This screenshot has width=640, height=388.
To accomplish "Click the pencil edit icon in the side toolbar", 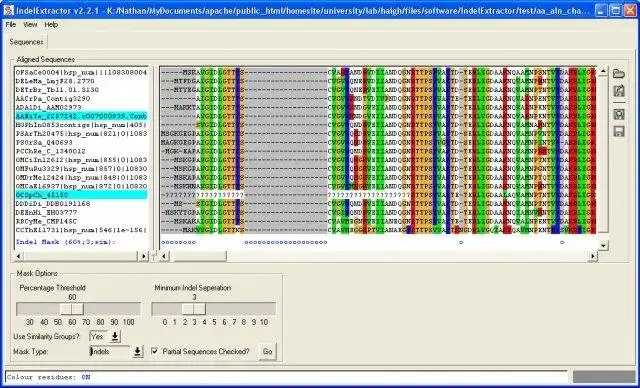I will (x=619, y=91).
